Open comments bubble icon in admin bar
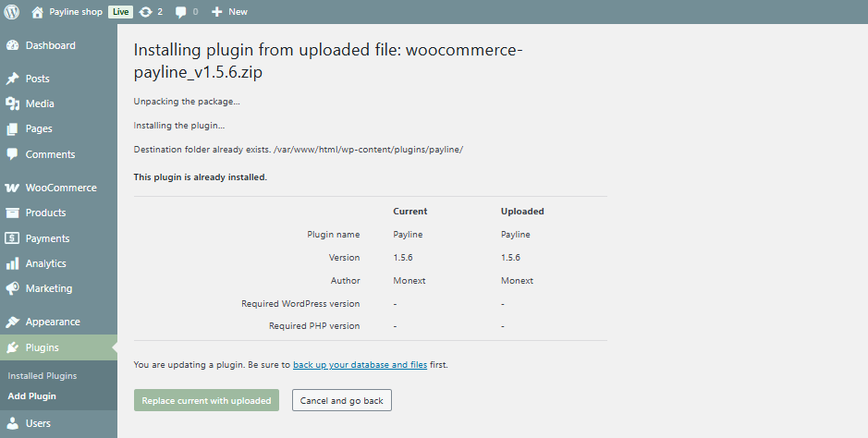 click(181, 12)
